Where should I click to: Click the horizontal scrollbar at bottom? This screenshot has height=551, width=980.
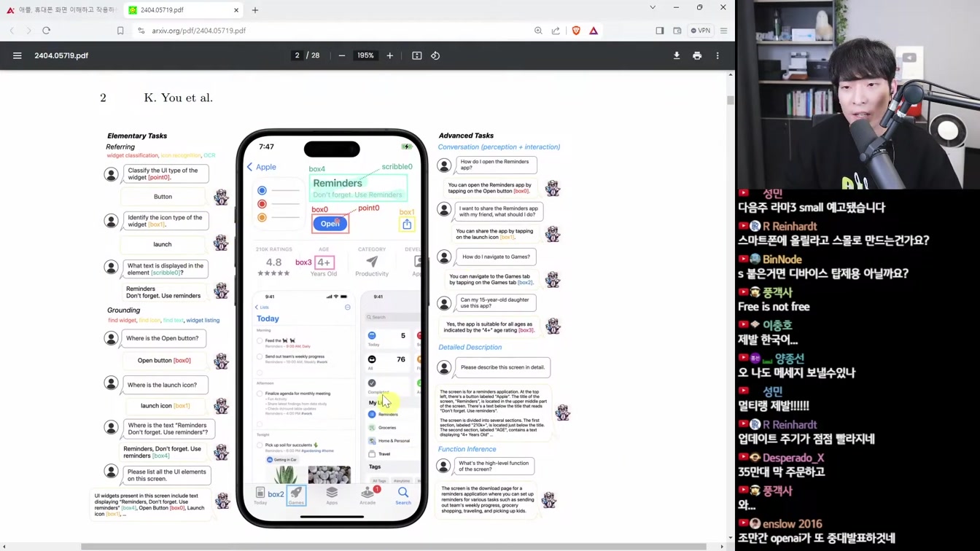pos(394,547)
